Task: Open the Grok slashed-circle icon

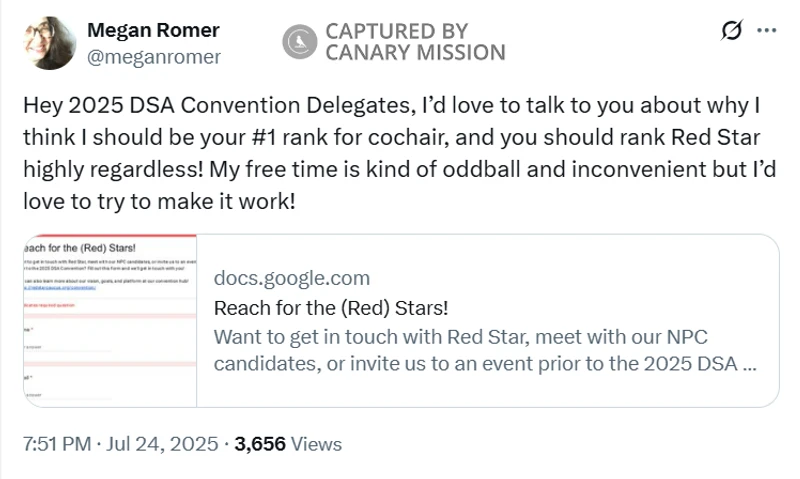Action: pyautogui.click(x=732, y=30)
